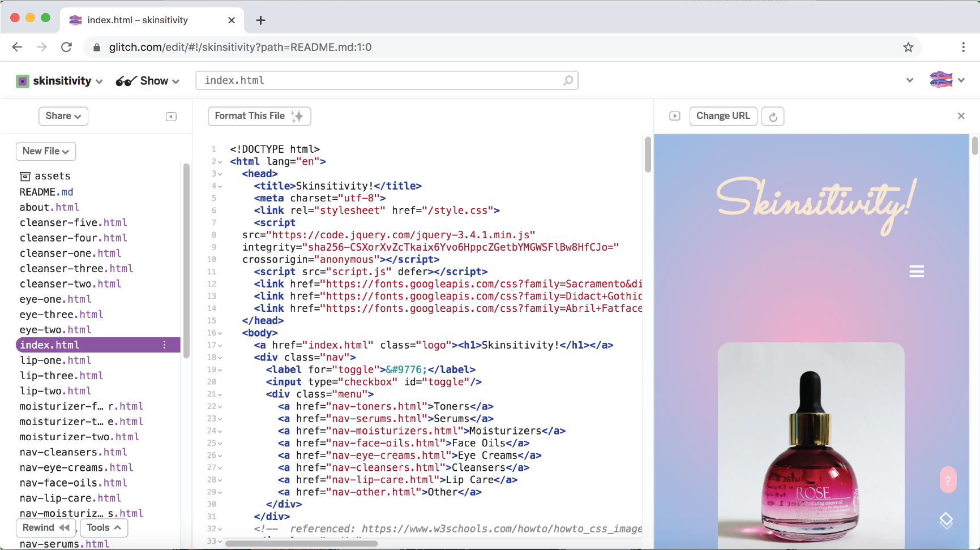This screenshot has width=980, height=550.
Task: Refresh the preview pane
Action: point(773,117)
